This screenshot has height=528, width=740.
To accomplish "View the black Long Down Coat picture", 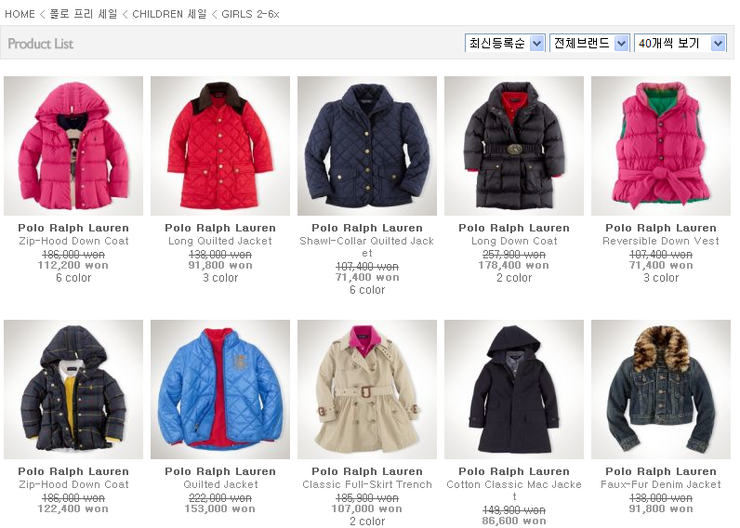I will (x=514, y=146).
